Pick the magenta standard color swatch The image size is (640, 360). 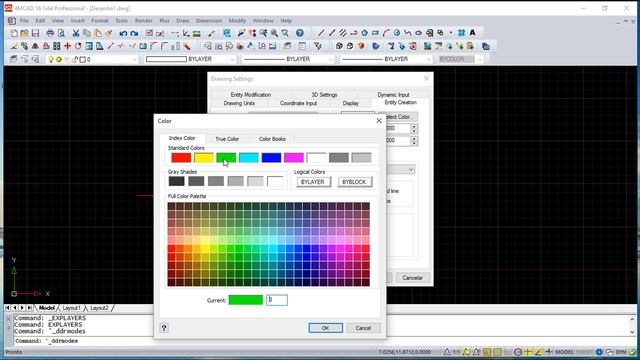click(x=294, y=158)
